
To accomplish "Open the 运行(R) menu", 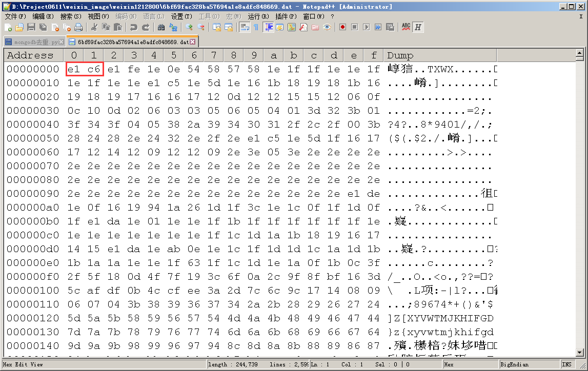I will 258,16.
